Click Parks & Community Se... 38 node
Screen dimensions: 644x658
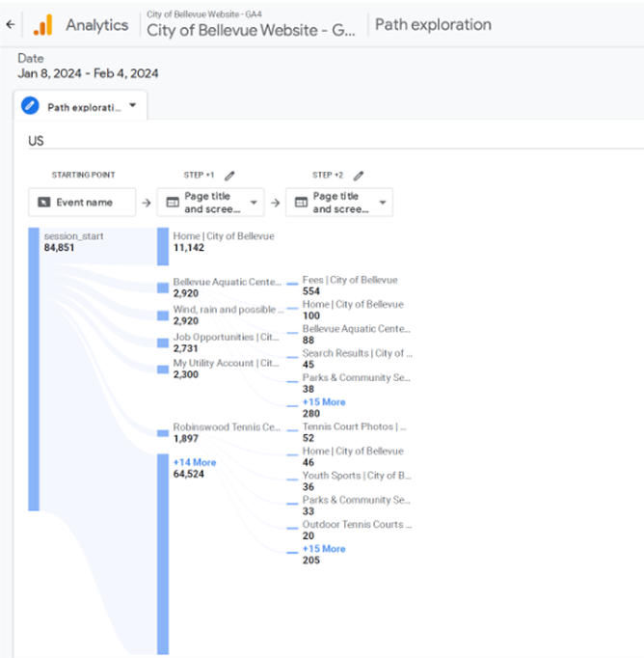click(357, 383)
